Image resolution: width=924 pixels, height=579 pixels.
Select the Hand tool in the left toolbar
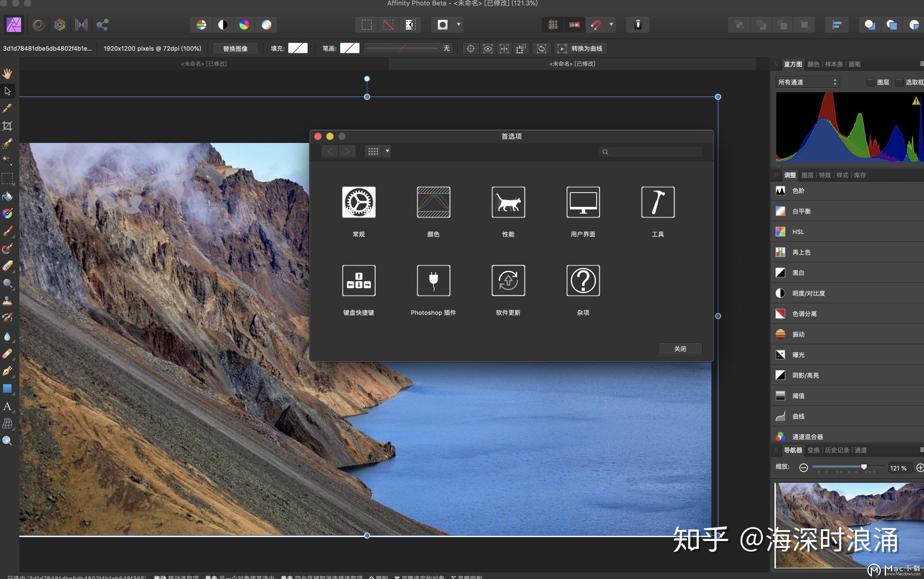[7, 74]
